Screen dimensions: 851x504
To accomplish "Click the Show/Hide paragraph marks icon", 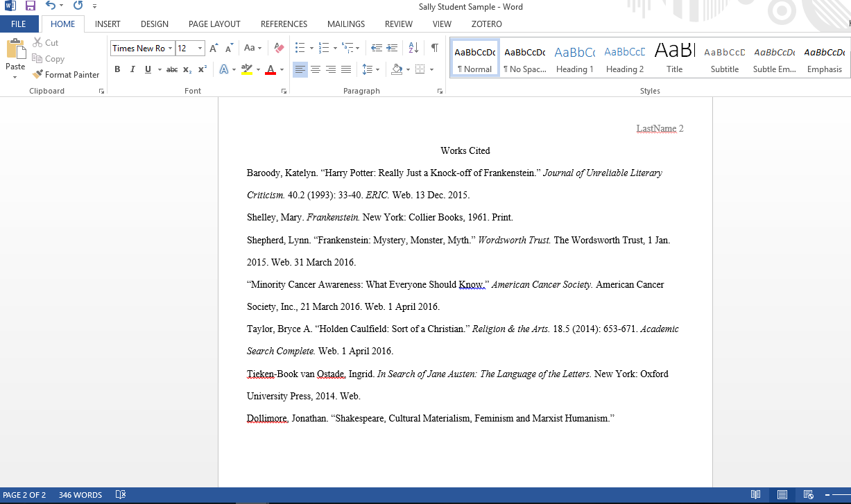I will [434, 48].
